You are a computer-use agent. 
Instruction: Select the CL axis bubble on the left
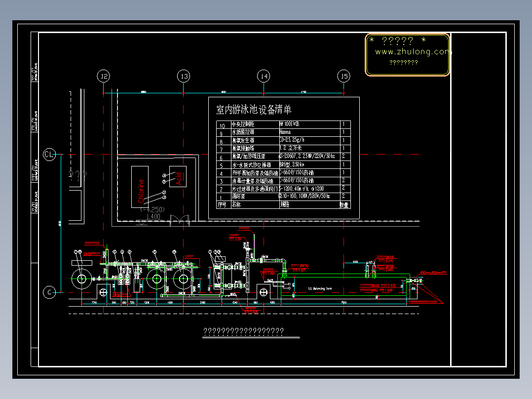click(49, 155)
